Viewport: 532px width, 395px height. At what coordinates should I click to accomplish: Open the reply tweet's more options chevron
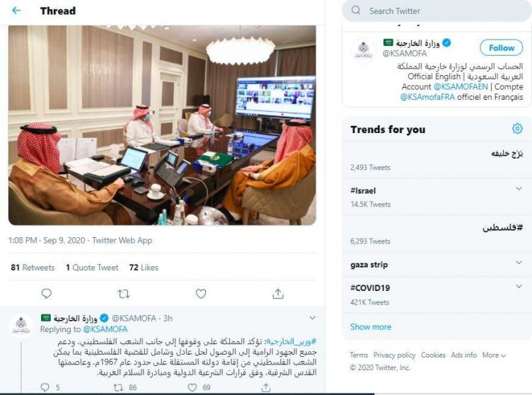coord(313,318)
